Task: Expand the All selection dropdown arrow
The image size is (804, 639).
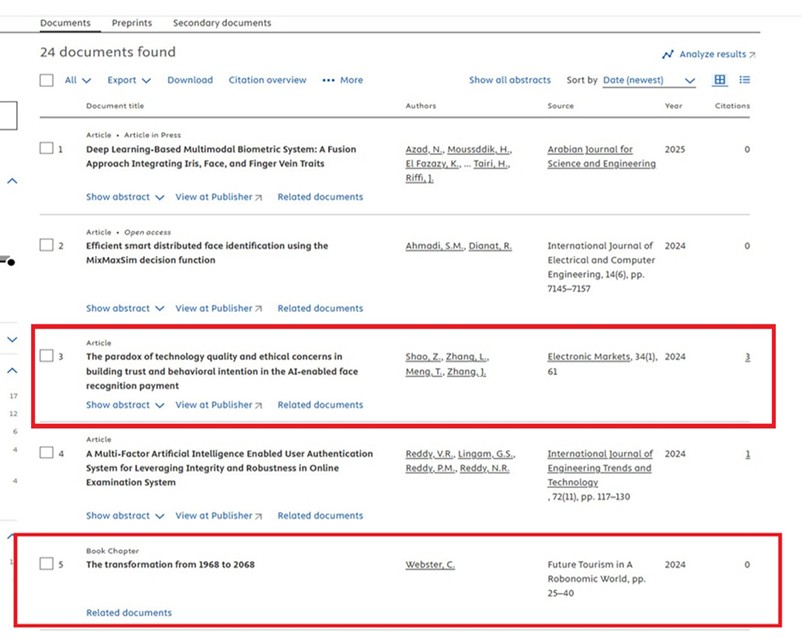Action: [86, 80]
